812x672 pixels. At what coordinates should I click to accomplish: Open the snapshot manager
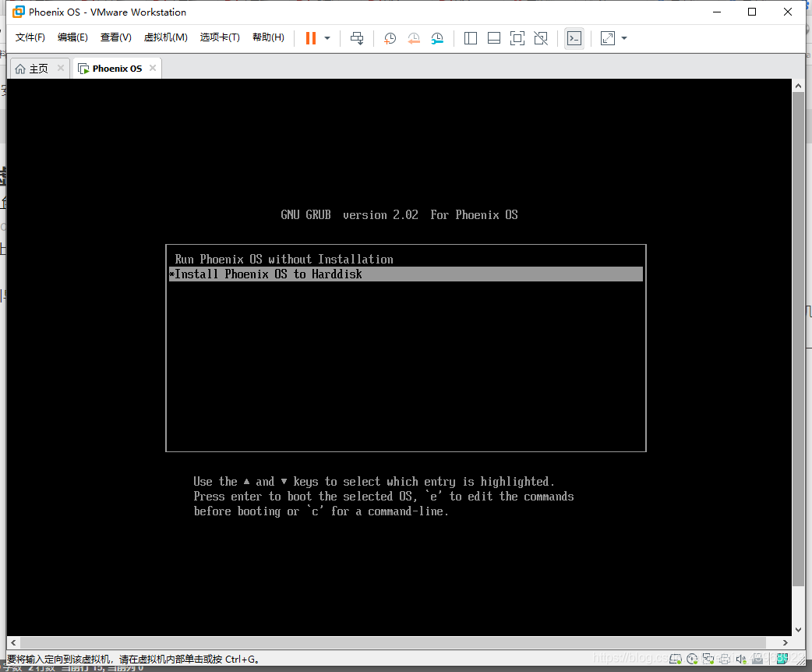[437, 38]
